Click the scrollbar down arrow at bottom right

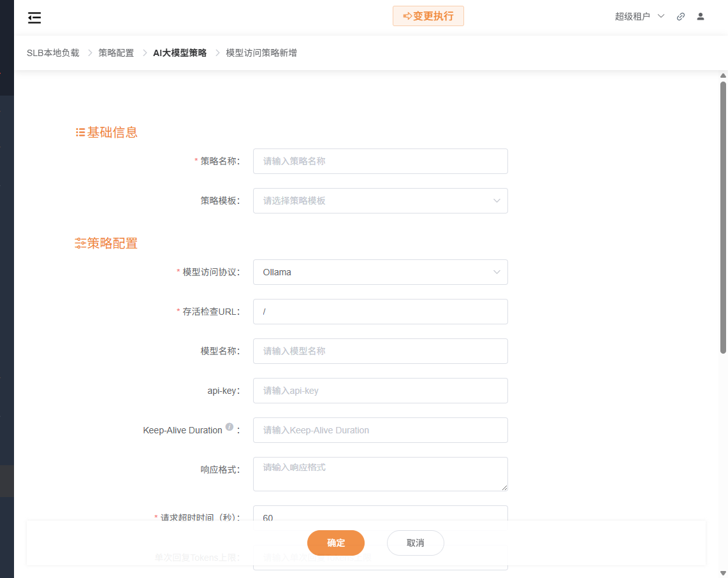point(722,572)
